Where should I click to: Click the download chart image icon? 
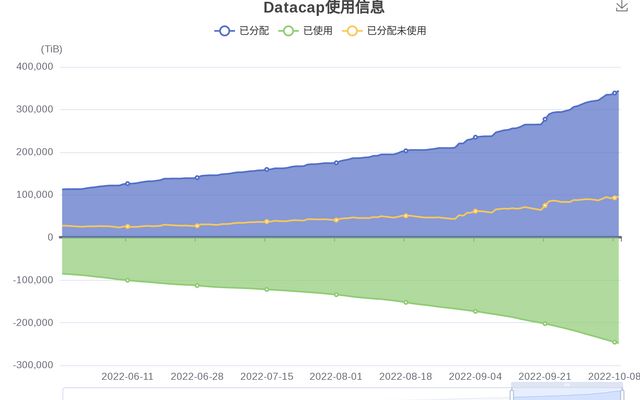[x=621, y=5]
